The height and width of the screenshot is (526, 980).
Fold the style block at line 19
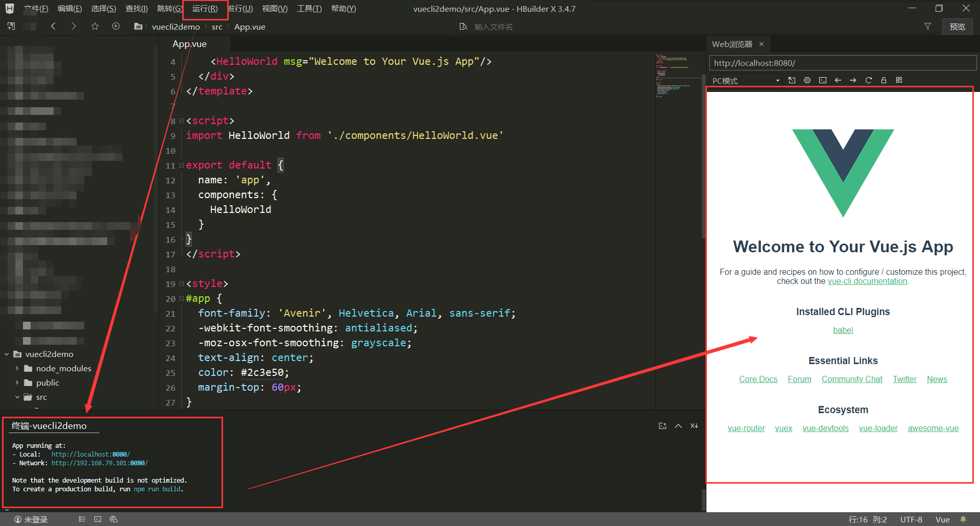click(x=181, y=284)
